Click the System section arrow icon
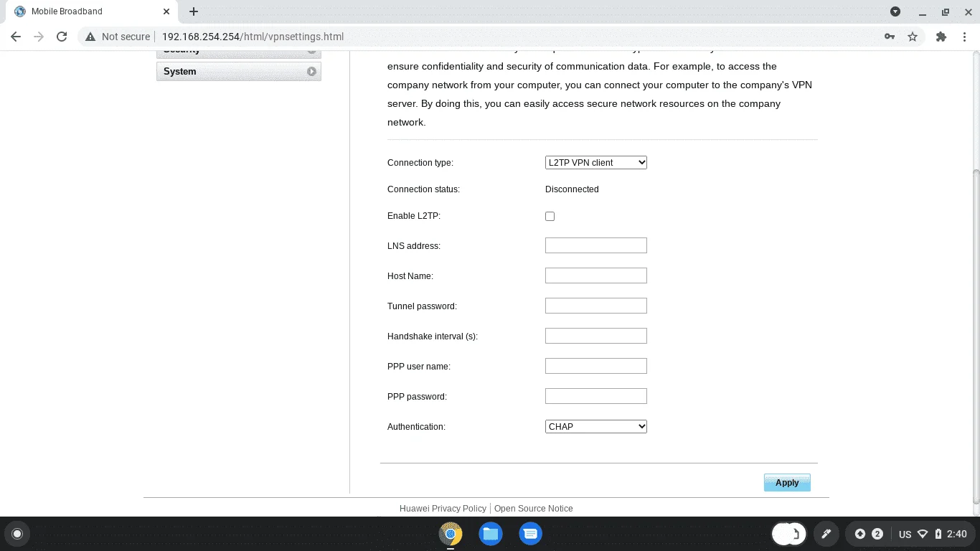The image size is (980, 551). click(x=311, y=72)
